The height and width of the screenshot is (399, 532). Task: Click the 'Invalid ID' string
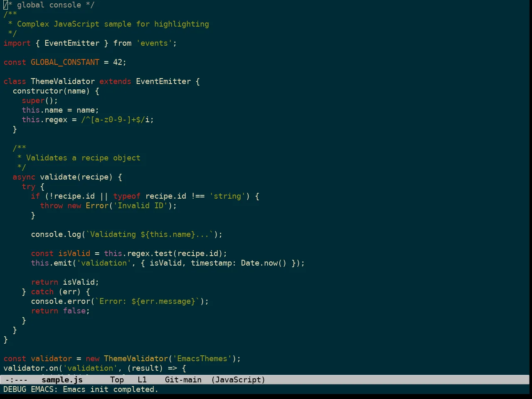140,206
